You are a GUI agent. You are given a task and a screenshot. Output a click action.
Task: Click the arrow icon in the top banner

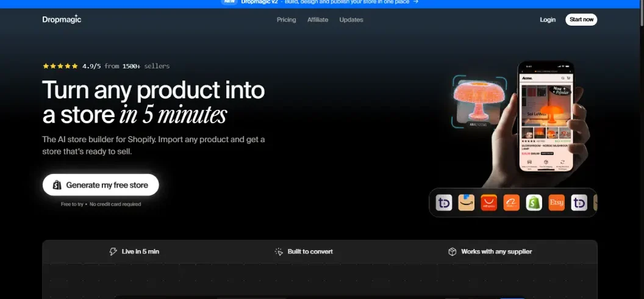coord(416,2)
